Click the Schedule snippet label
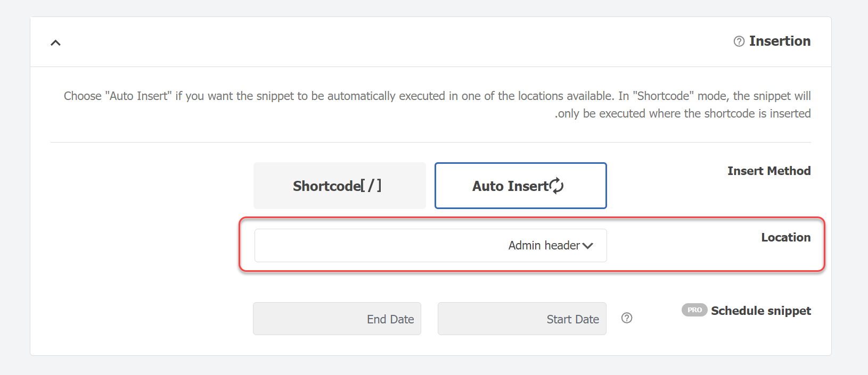 [760, 311]
